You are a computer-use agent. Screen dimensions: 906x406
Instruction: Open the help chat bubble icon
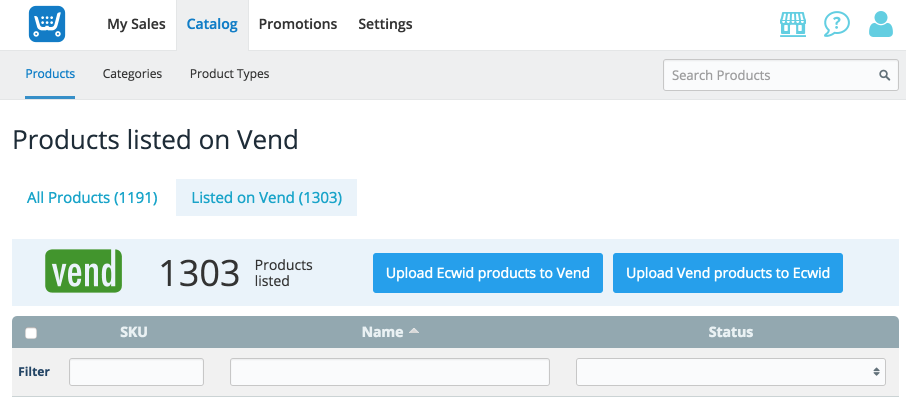tap(837, 24)
